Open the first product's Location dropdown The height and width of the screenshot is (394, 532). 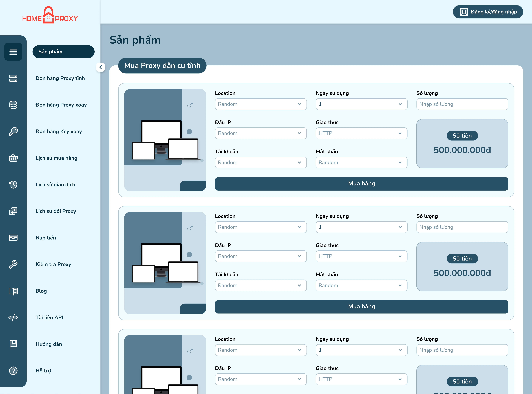pos(261,104)
